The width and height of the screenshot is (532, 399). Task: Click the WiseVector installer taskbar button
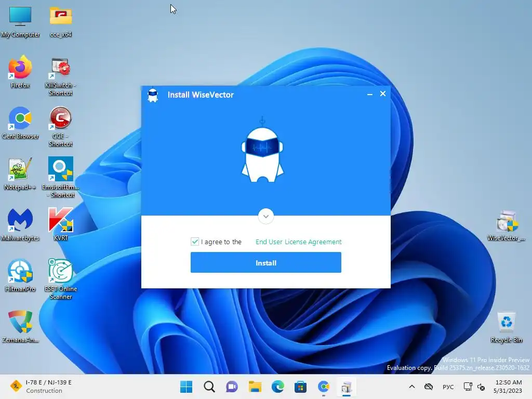tap(347, 387)
